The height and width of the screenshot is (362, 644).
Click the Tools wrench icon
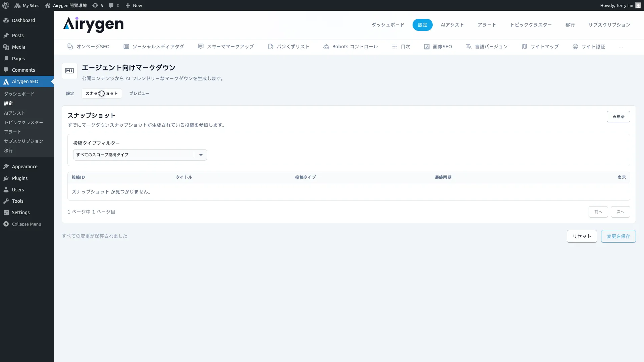pos(6,201)
